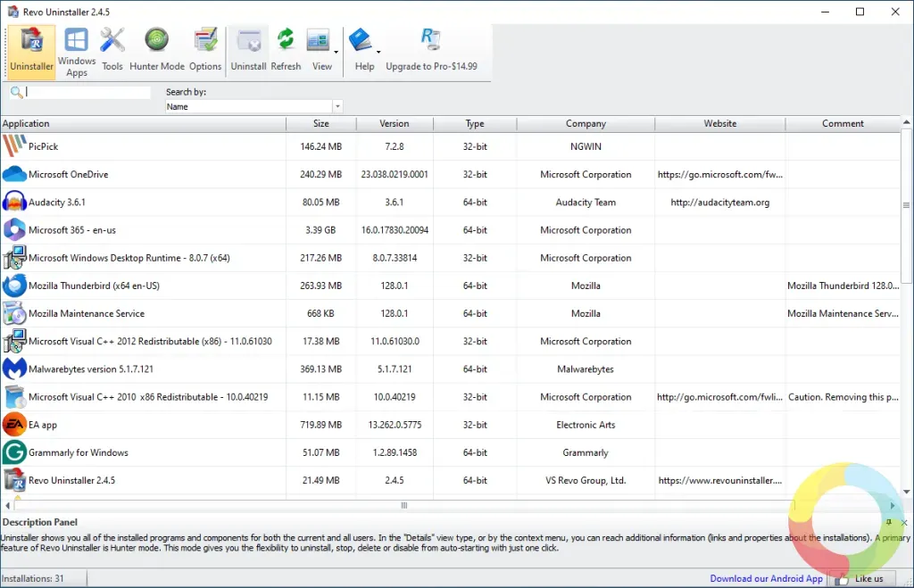
Task: Select the Windows Desktop Runtime icon
Action: coord(14,258)
